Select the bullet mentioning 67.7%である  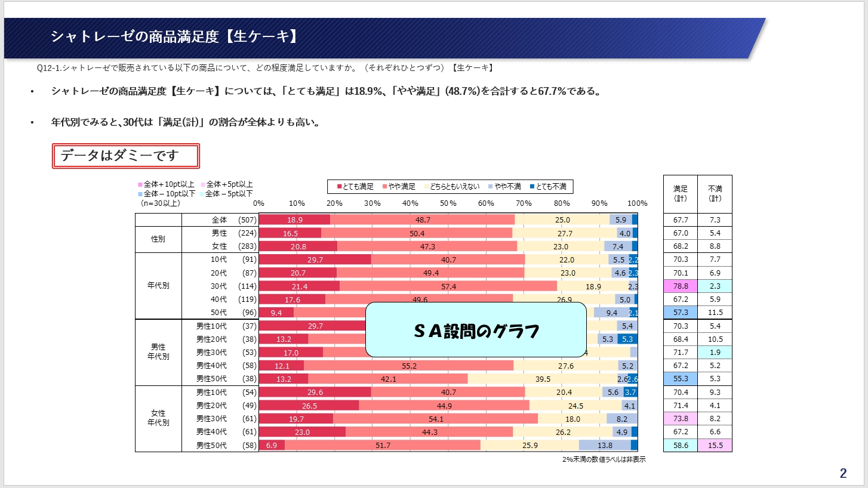tap(325, 92)
